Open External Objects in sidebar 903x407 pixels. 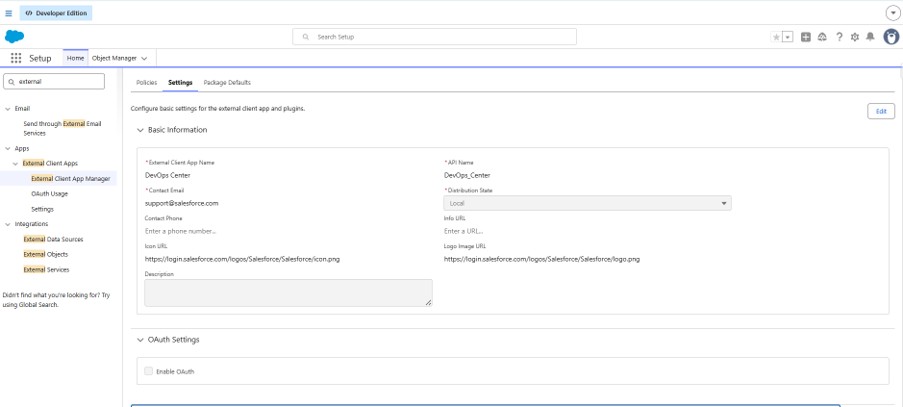(x=45, y=254)
